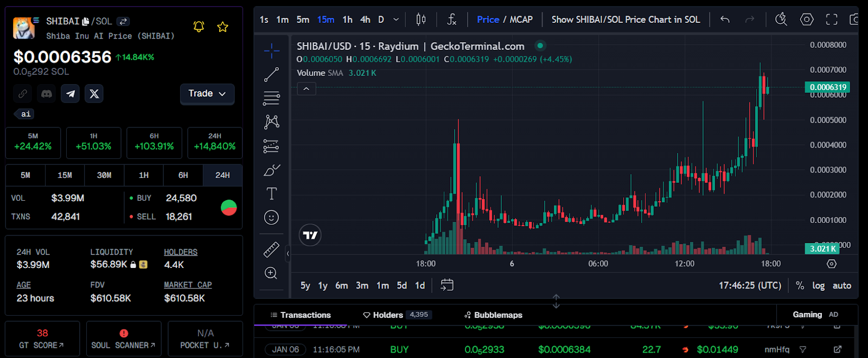Image resolution: width=868 pixels, height=358 pixels.
Task: Open the indicators fx menu
Action: coord(451,20)
